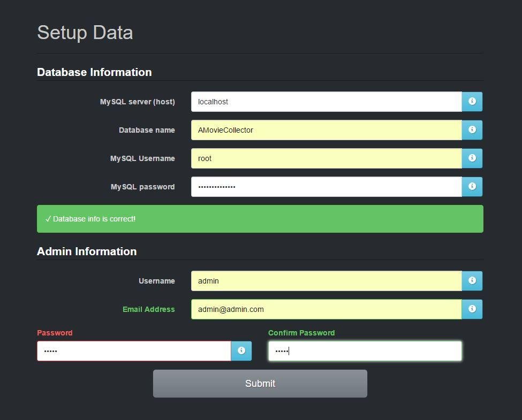
Task: Select the MySQL password input box
Action: 327,186
